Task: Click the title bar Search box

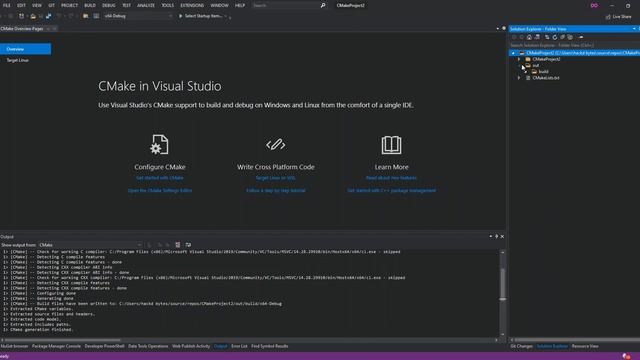Action: click(289, 5)
